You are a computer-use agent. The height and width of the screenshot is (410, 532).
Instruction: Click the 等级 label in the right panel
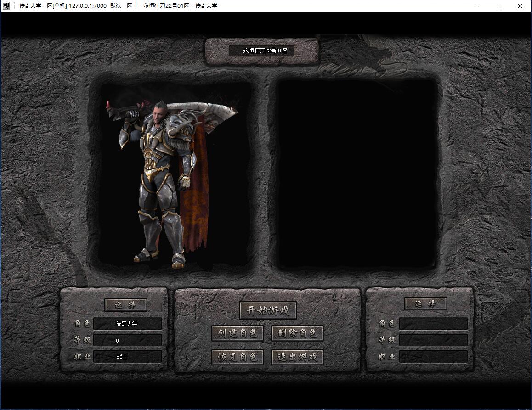[387, 340]
